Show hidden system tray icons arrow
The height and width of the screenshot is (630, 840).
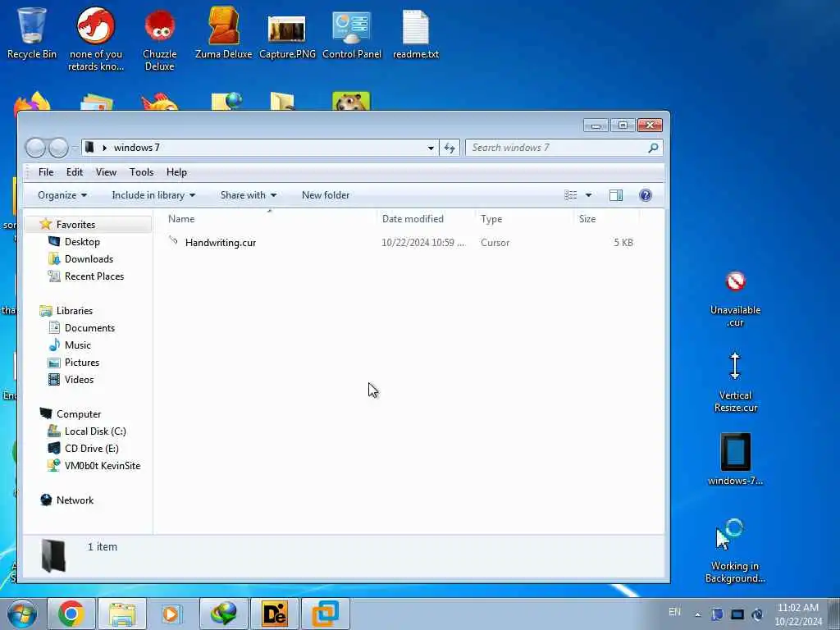click(x=697, y=614)
